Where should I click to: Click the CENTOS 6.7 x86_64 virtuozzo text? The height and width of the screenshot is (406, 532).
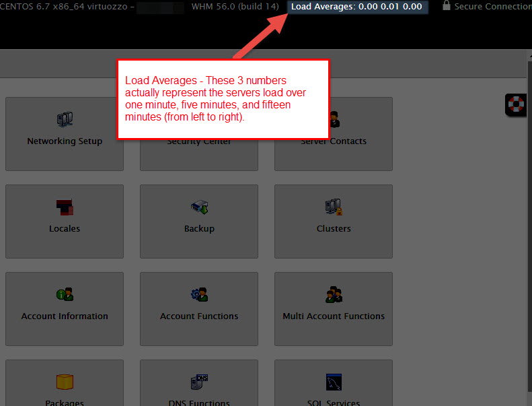[x=64, y=7]
